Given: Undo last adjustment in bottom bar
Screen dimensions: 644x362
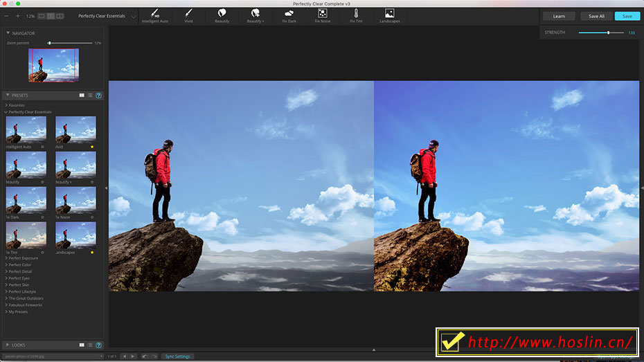Looking at the screenshot, I should coord(145,356).
